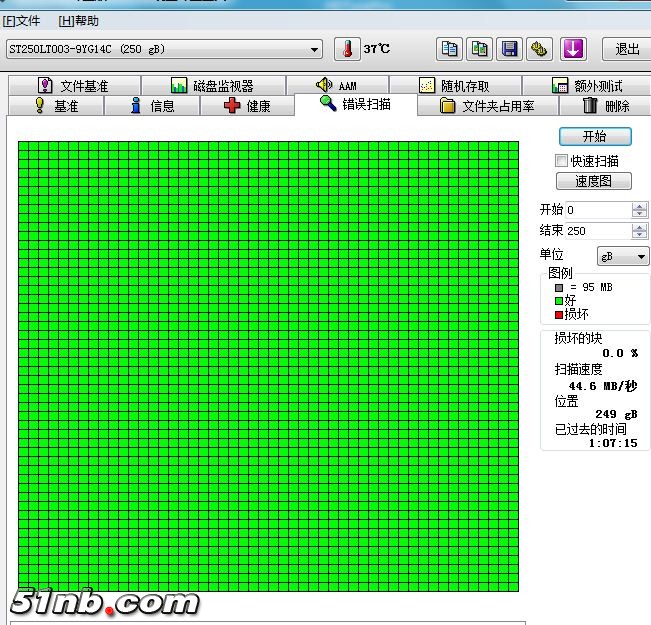Open the AAM tab
The image size is (651, 625).
[336, 86]
